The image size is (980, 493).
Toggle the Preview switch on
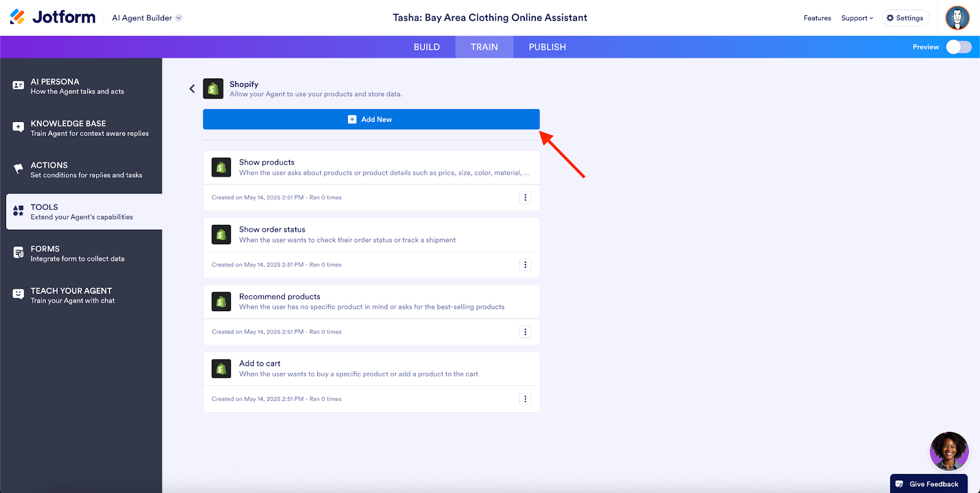tap(959, 47)
